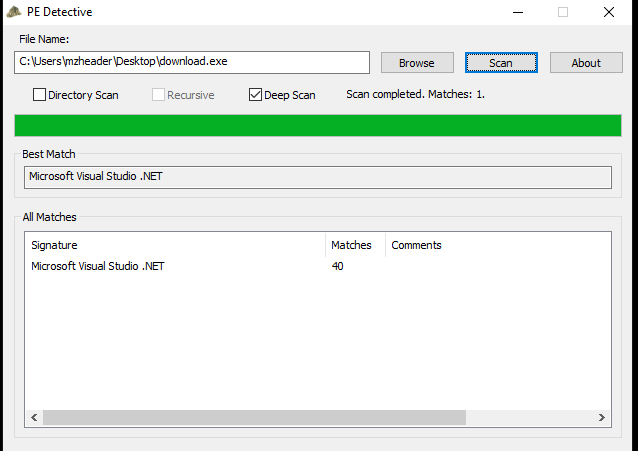
Task: Click the 'Best Match' group label
Action: (49, 154)
